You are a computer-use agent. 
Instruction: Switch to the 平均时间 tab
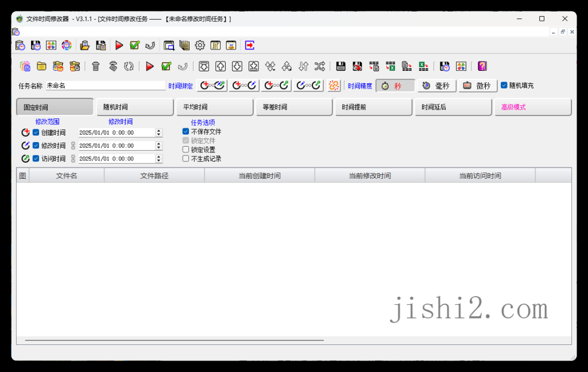[215, 107]
